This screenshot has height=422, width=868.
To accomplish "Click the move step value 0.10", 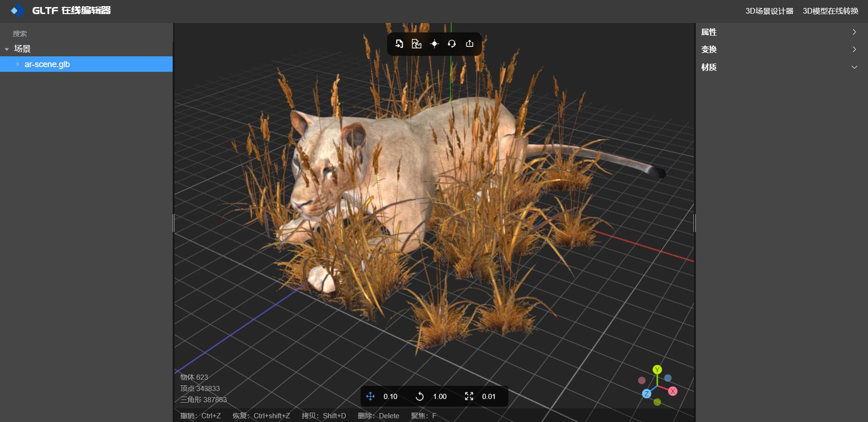I will [x=390, y=396].
